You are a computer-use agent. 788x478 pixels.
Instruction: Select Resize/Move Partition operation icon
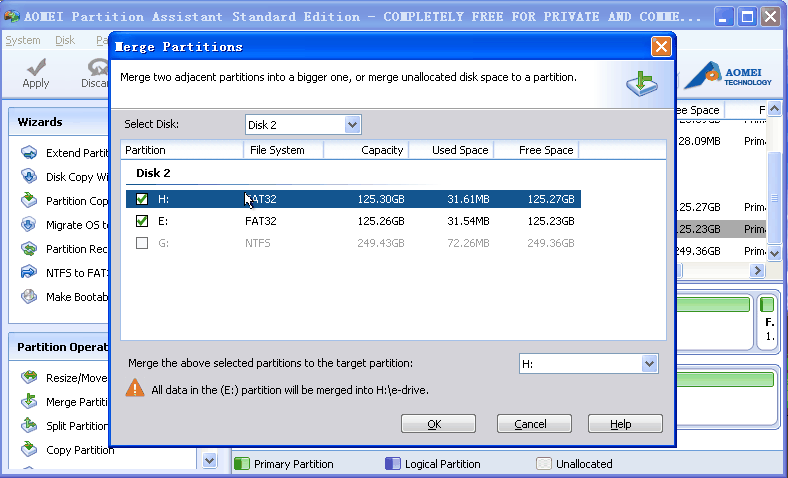[29, 377]
